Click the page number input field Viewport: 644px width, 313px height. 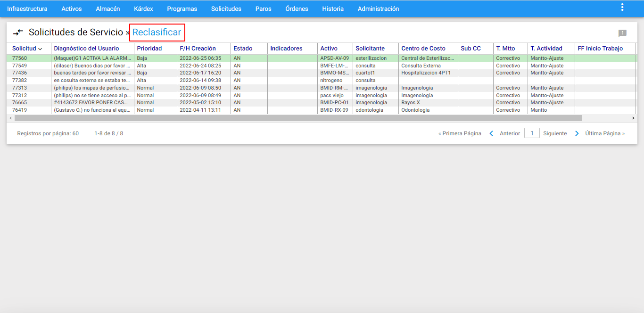click(x=532, y=133)
